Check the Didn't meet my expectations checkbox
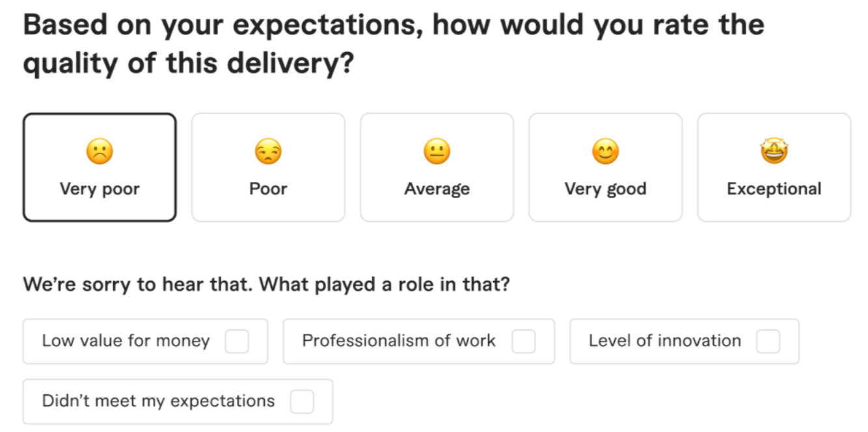The image size is (868, 432). point(302,401)
